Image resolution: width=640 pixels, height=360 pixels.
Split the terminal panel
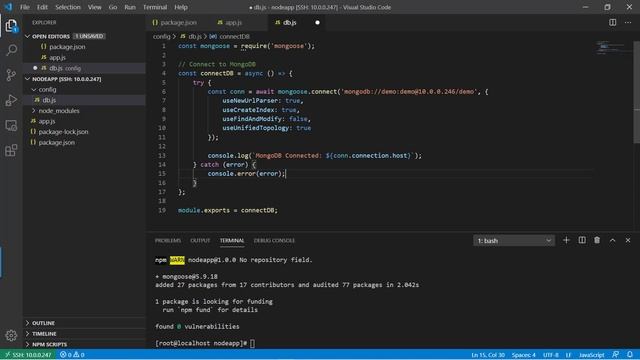click(582, 240)
